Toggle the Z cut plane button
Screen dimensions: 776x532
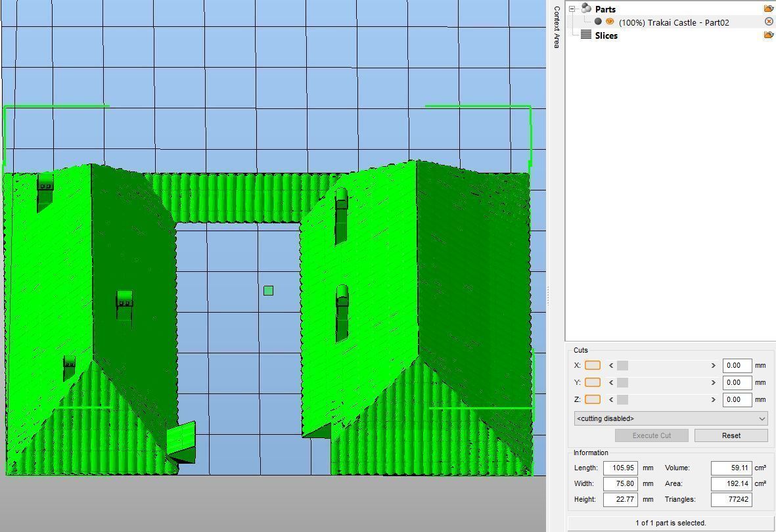click(593, 399)
